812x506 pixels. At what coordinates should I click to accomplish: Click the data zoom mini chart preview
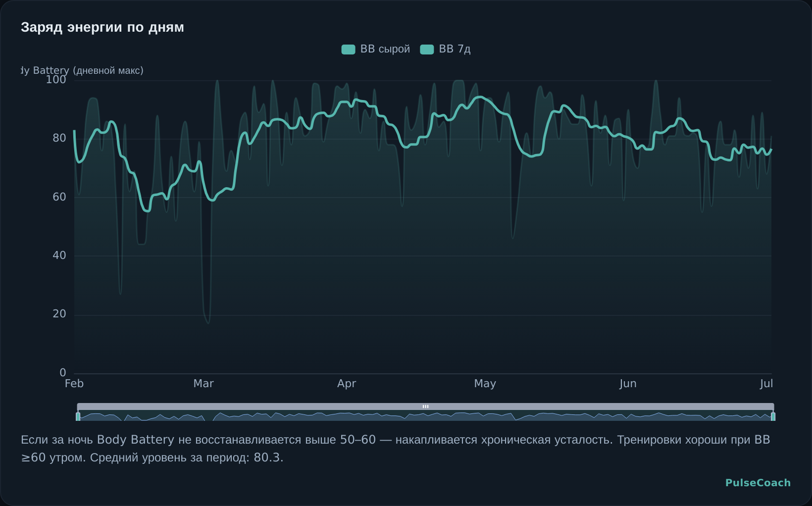[x=425, y=415]
